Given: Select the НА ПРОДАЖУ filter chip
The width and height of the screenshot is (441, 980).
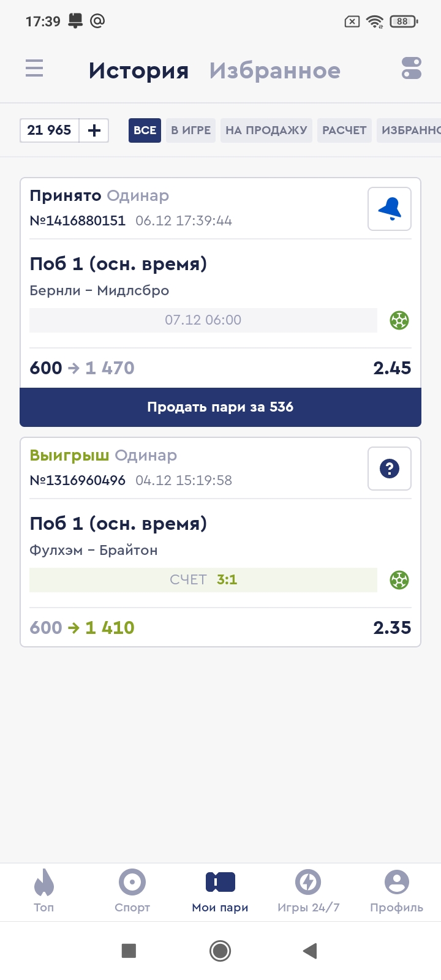Looking at the screenshot, I should 266,130.
